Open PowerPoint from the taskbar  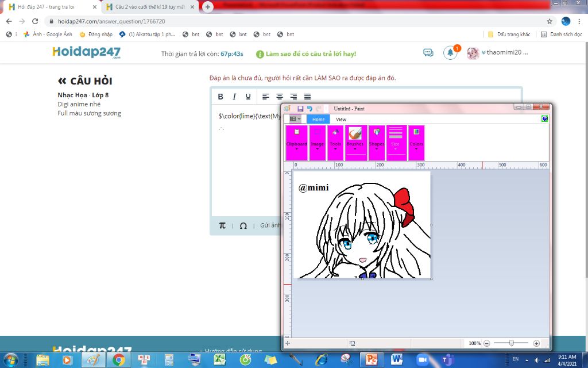pos(371,360)
